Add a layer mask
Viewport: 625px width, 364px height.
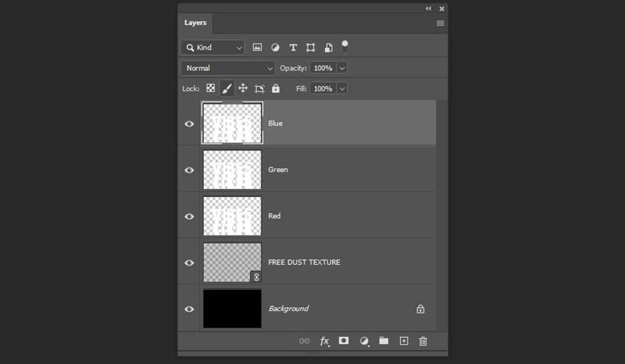(x=344, y=340)
